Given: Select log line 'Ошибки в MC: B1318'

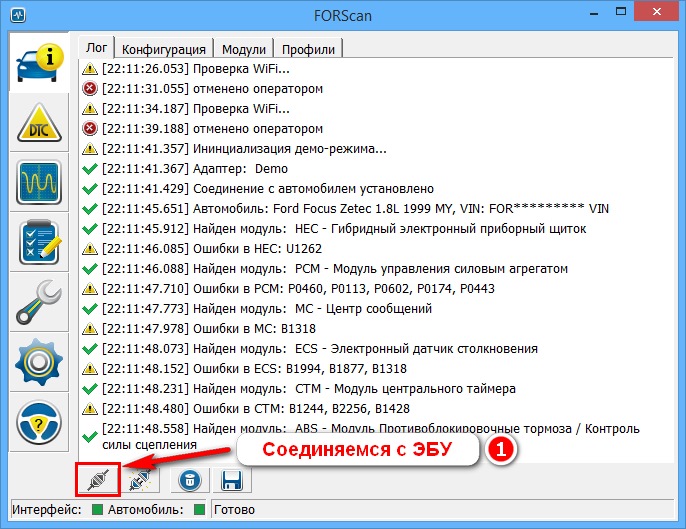Looking at the screenshot, I should 376,329.
